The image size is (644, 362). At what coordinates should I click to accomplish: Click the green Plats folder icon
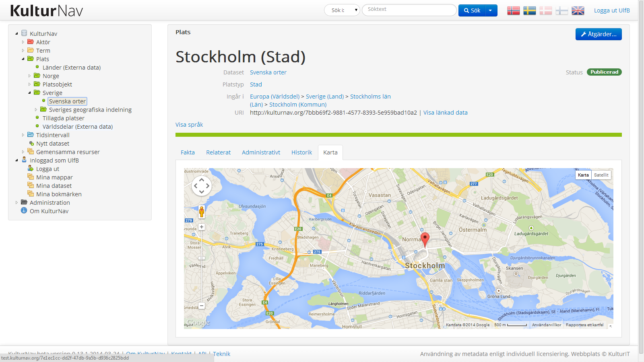(31, 58)
